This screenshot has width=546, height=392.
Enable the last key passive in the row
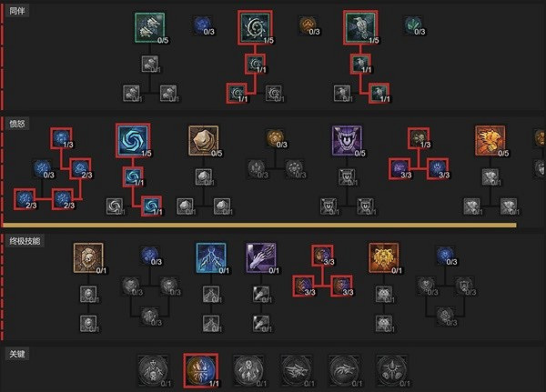391,371
